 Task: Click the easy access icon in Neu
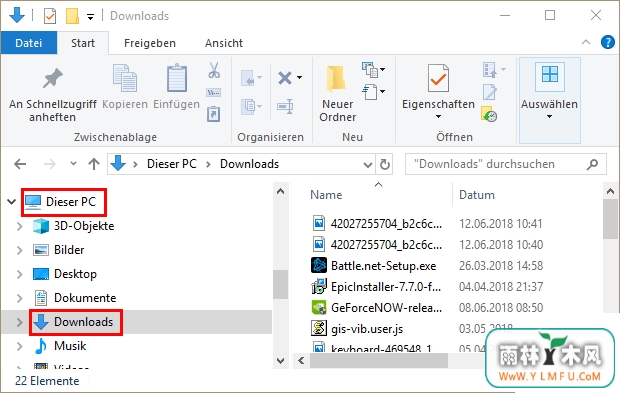370,92
